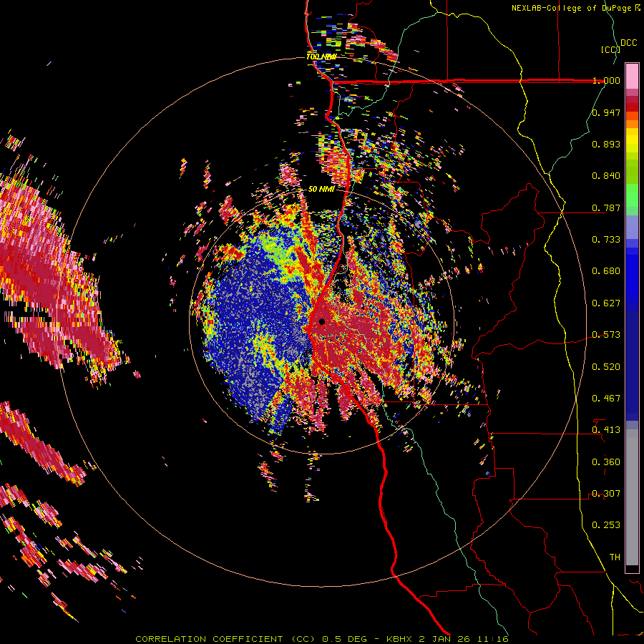Viewport: 644px width, 644px height.
Task: Click the Correlation Coefficient caption at the bottom
Action: [322, 639]
